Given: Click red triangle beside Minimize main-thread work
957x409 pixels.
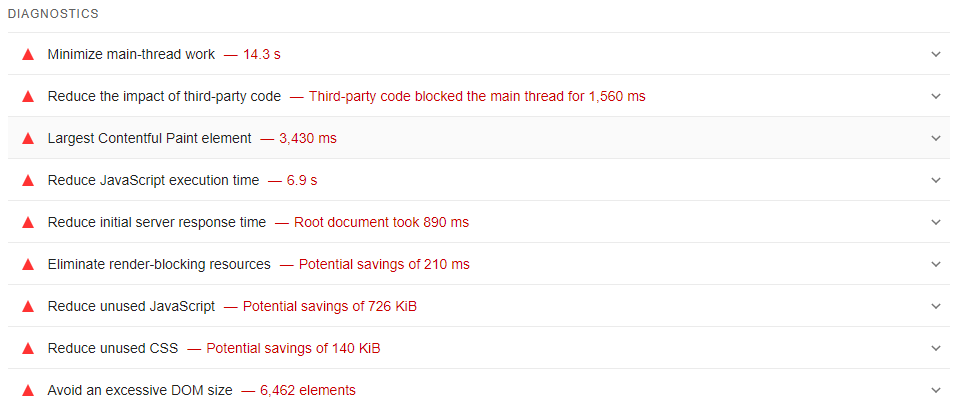Looking at the screenshot, I should 28,54.
